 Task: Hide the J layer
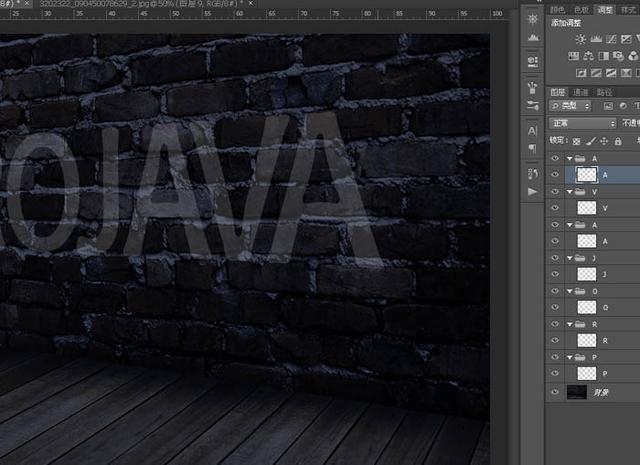coord(555,274)
